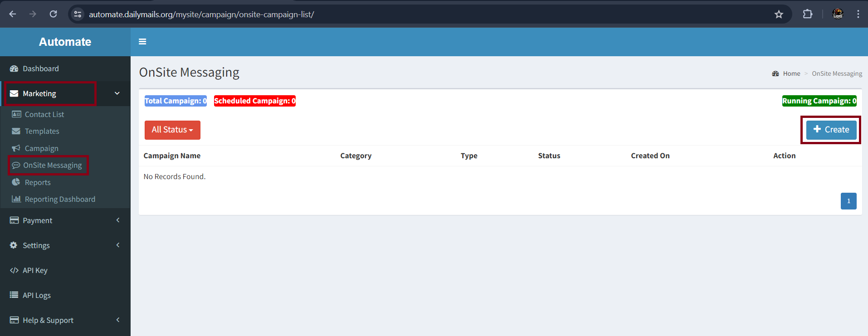Viewport: 868px width, 336px height.
Task: Open the All Status filter dropdown
Action: (172, 130)
